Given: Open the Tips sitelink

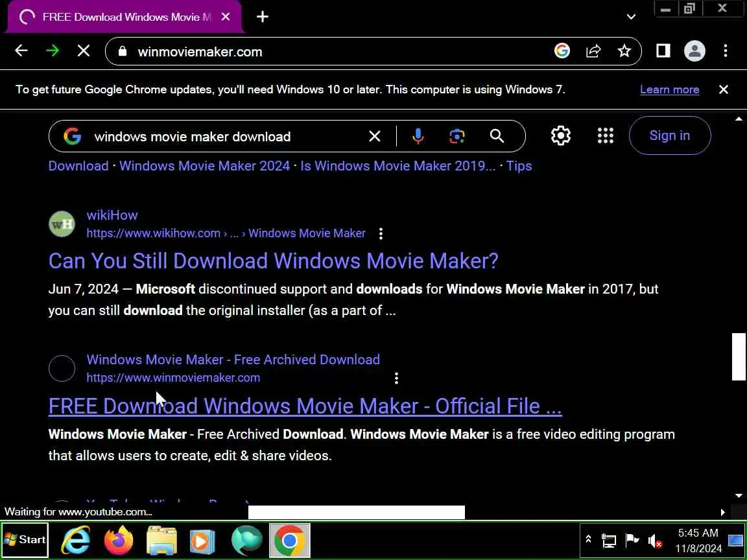Looking at the screenshot, I should coord(519,166).
